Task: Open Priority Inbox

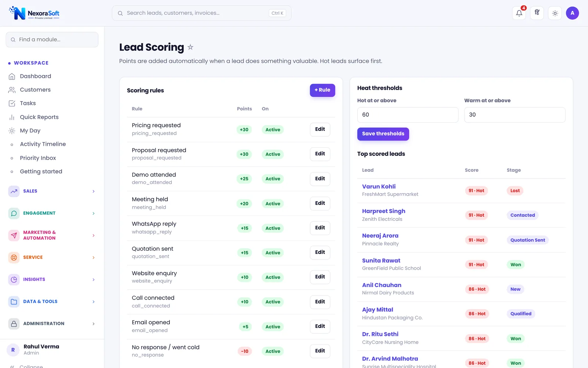Action: tap(52, 158)
